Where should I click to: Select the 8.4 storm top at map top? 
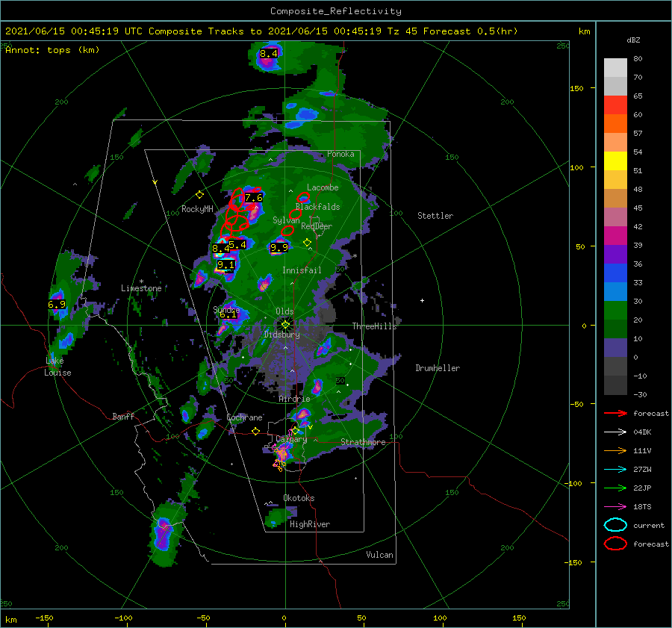pos(269,54)
